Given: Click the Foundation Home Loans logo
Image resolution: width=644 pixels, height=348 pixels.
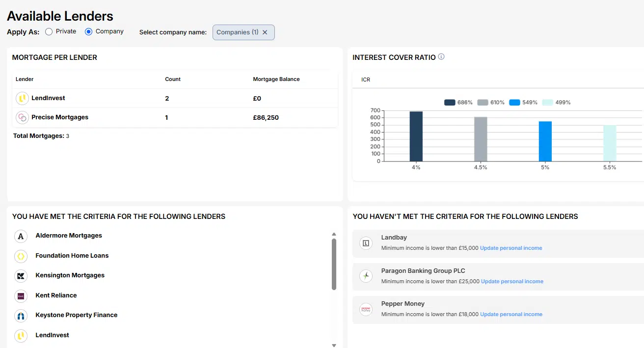Looking at the screenshot, I should coord(21,256).
